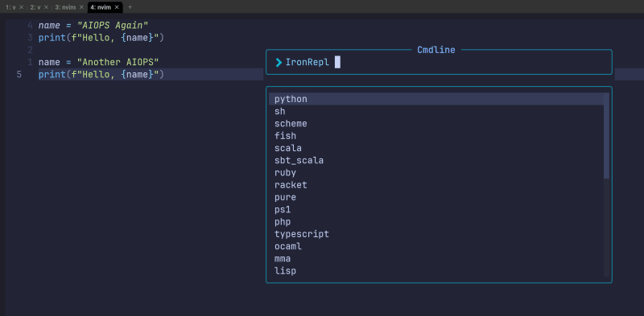The image size is (644, 316).
Task: Switch to the '2: v' tab
Action: point(35,7)
